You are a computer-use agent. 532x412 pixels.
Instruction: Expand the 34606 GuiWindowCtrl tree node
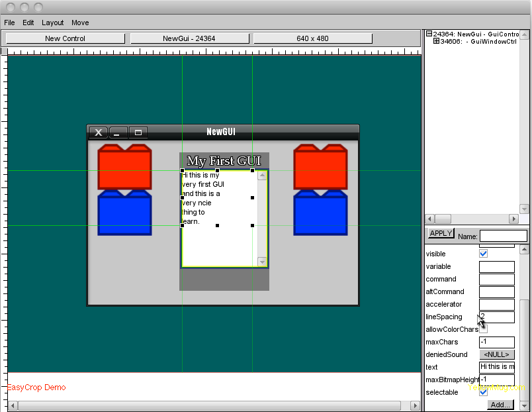[x=436, y=41]
